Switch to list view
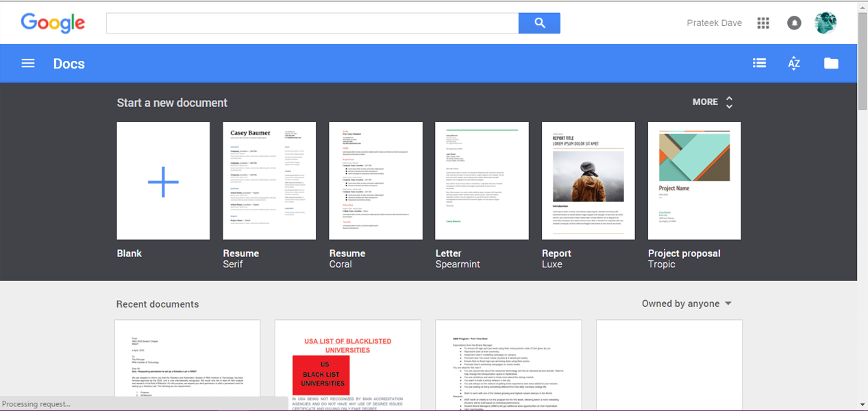 point(759,63)
